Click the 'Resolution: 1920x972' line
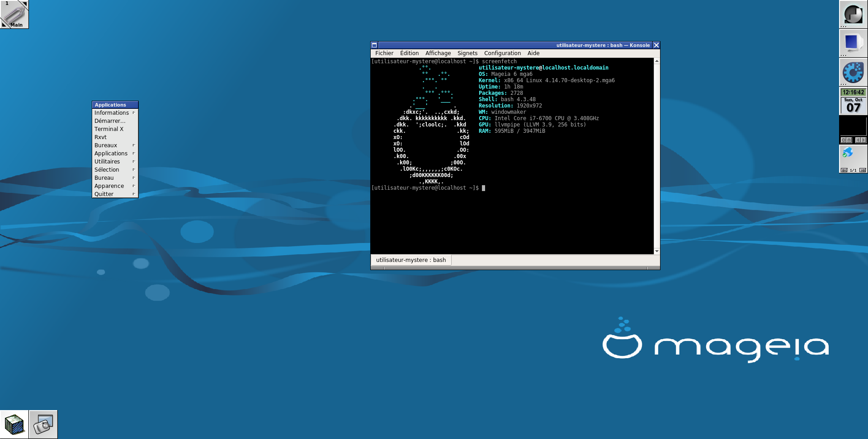 [x=510, y=106]
